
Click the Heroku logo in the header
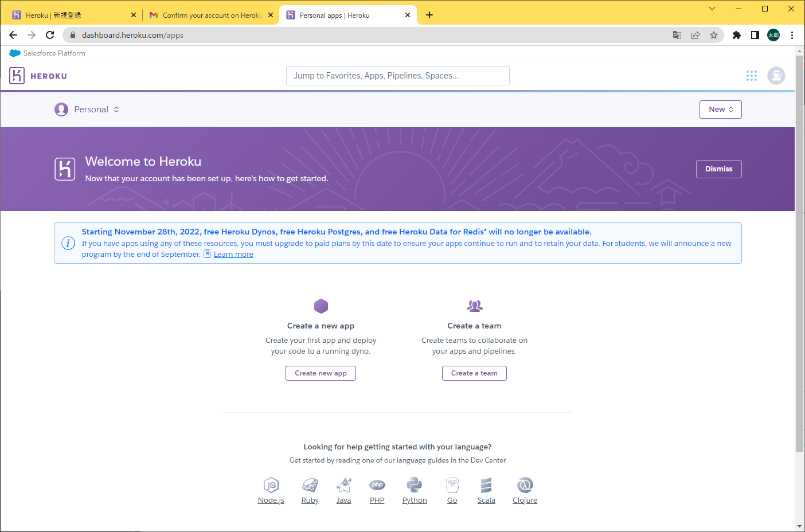coord(17,76)
